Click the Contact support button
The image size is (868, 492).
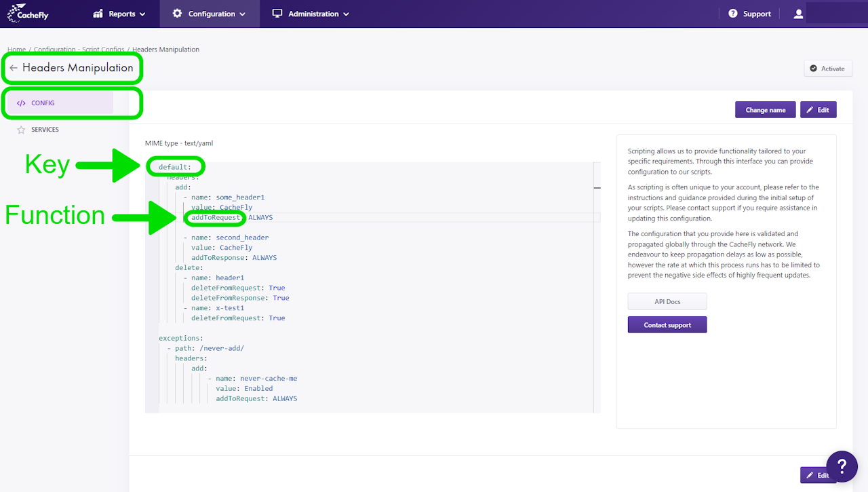click(x=667, y=325)
